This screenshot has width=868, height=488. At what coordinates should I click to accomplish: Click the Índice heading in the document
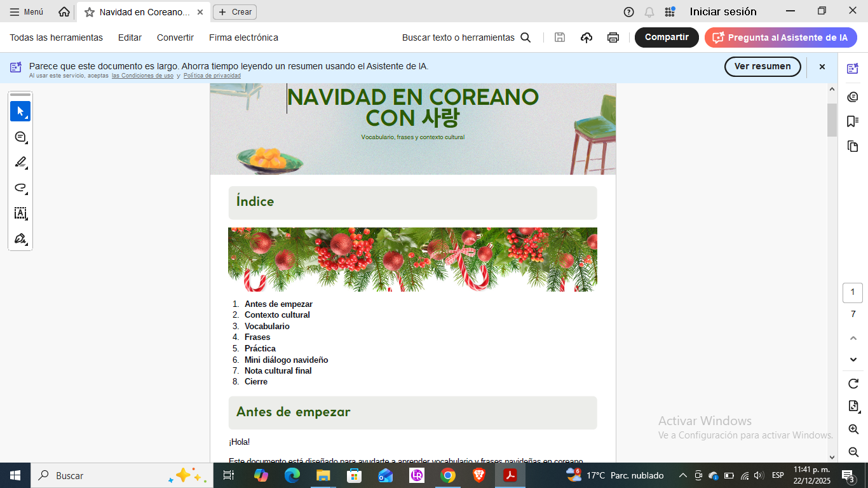coord(255,201)
